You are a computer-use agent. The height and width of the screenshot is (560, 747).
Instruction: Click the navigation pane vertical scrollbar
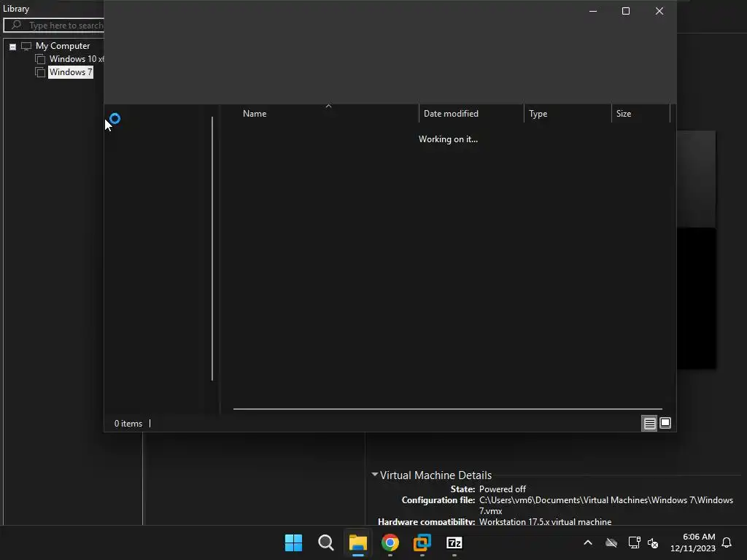(x=212, y=249)
